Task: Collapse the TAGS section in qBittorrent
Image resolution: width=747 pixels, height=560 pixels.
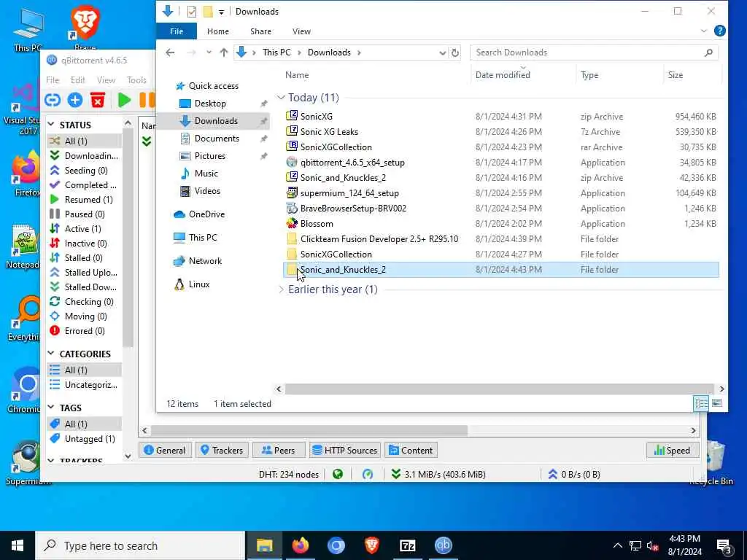Action: tap(51, 408)
